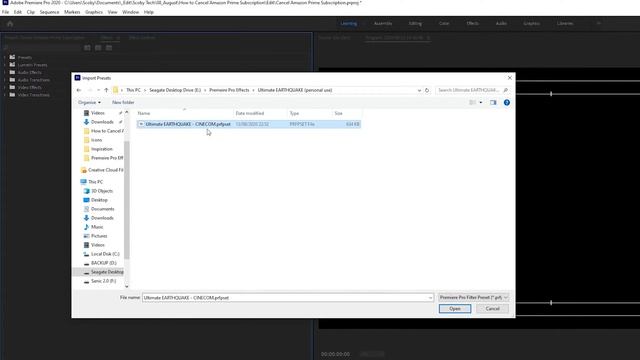Open the Window menu
This screenshot has height=360, width=640.
point(130,12)
